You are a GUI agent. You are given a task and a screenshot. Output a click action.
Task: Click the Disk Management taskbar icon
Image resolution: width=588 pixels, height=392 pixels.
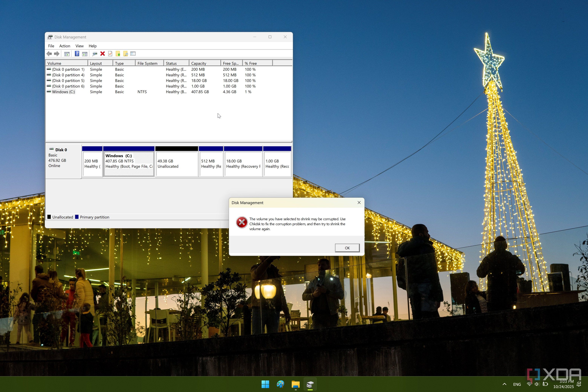click(x=310, y=384)
